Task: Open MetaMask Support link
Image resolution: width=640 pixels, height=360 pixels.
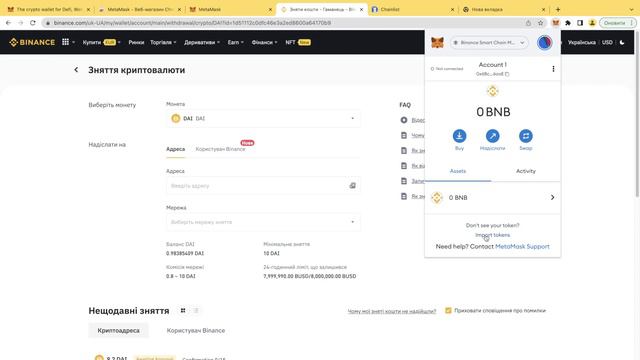Action: pyautogui.click(x=522, y=247)
